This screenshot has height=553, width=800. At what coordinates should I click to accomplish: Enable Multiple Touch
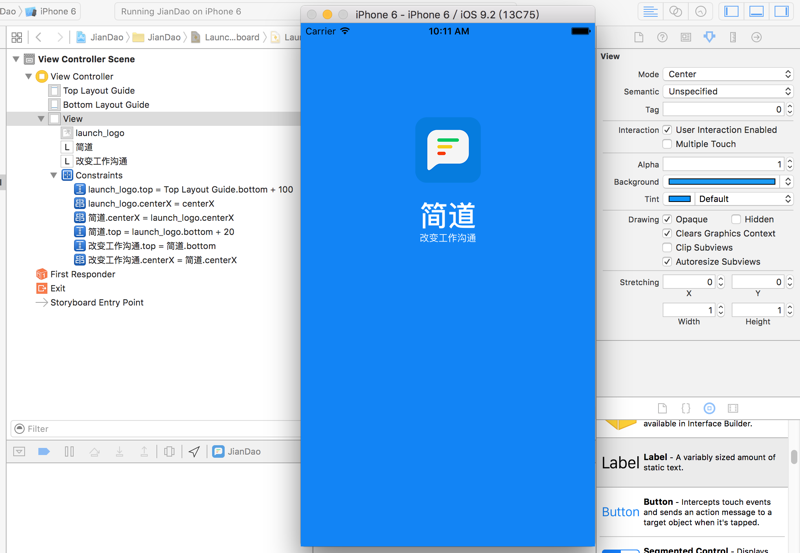click(x=667, y=144)
